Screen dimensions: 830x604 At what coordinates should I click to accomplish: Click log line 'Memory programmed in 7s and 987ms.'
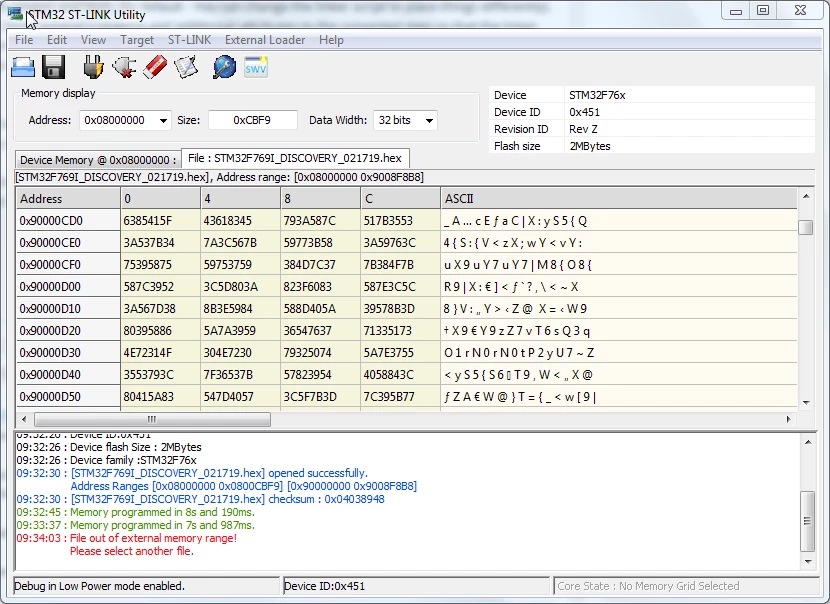(162, 525)
